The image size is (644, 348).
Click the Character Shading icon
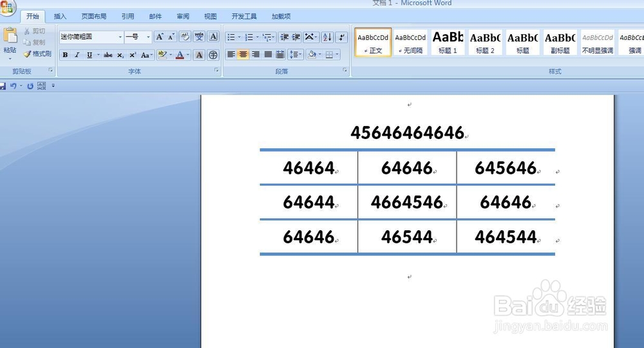tap(199, 55)
